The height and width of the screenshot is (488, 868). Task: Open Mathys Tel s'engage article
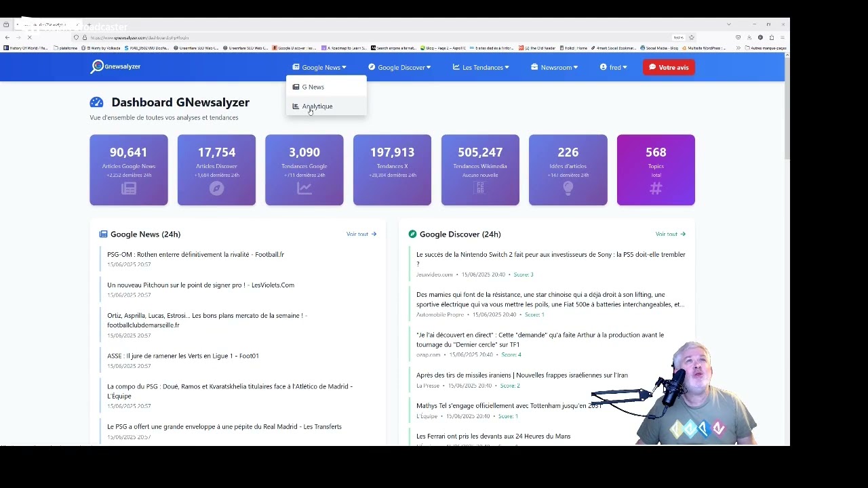tap(509, 405)
